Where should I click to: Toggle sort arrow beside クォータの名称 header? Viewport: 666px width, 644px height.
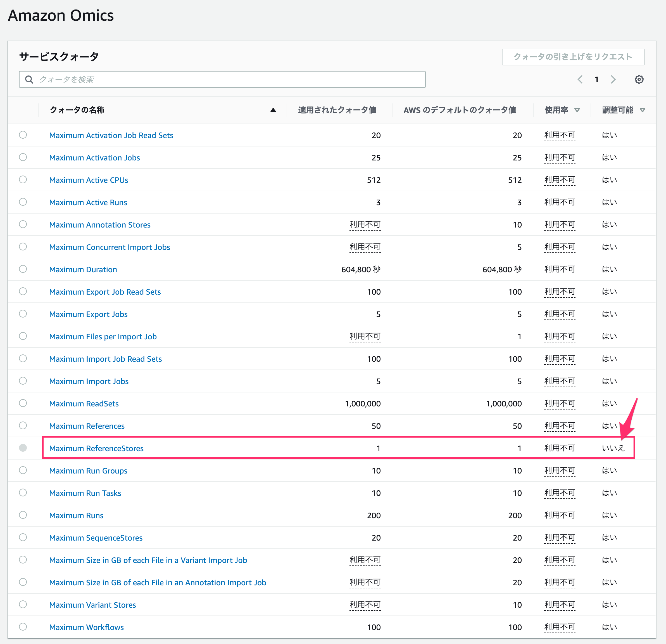click(x=273, y=110)
